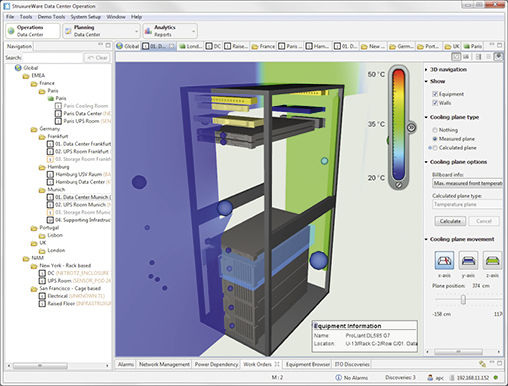Close the Work Orders tab via its X icon
This screenshot has height=386, width=508.
[277, 364]
